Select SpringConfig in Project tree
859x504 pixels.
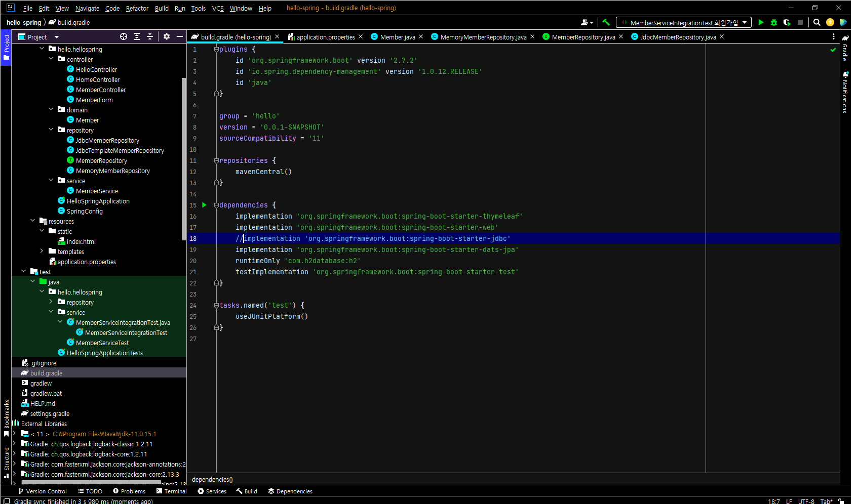tap(85, 211)
